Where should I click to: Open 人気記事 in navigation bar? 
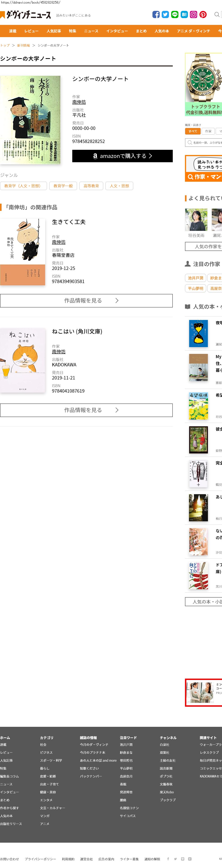[x=54, y=31]
